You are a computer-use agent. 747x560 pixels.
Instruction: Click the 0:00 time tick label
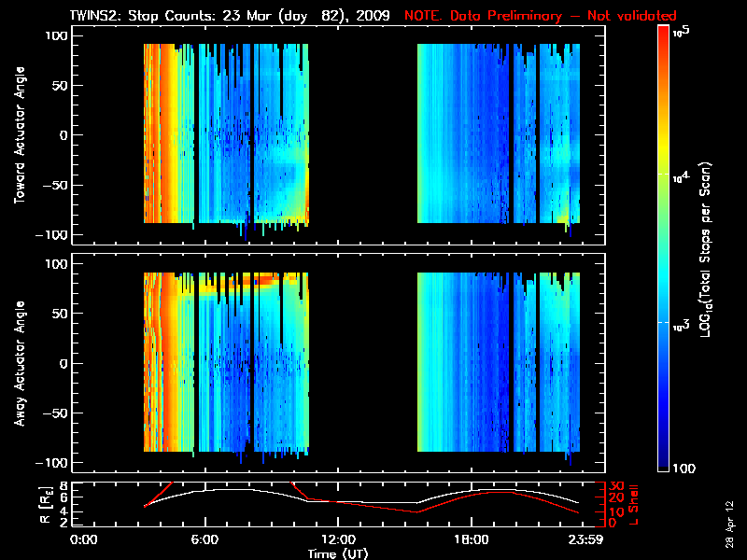point(84,539)
